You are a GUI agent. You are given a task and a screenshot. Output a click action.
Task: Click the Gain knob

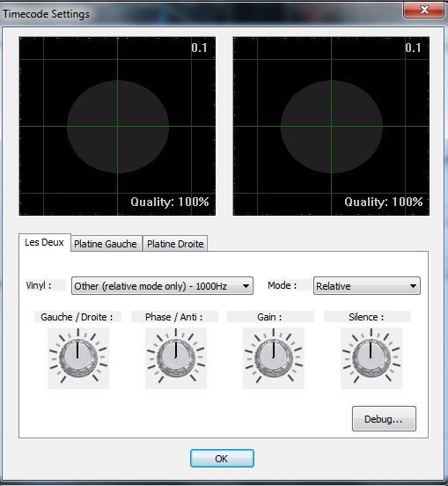[274, 358]
